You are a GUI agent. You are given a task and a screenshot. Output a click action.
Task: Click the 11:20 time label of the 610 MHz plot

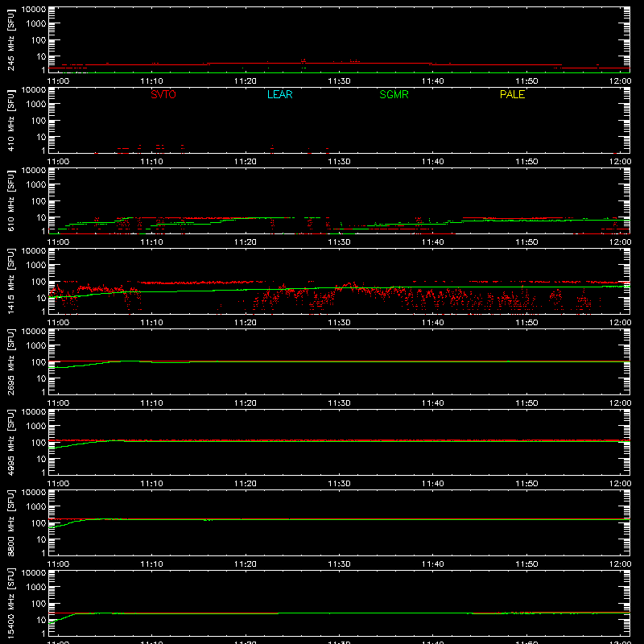246,242
